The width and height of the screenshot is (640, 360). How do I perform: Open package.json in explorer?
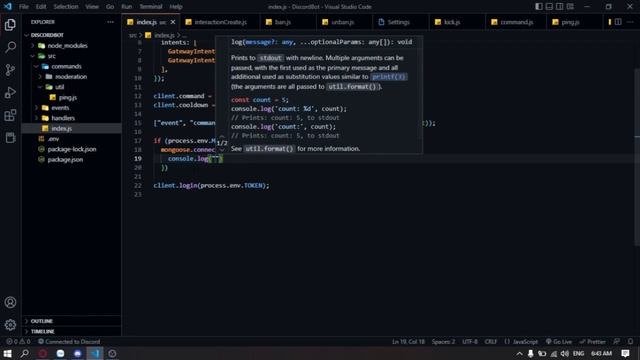click(71, 160)
